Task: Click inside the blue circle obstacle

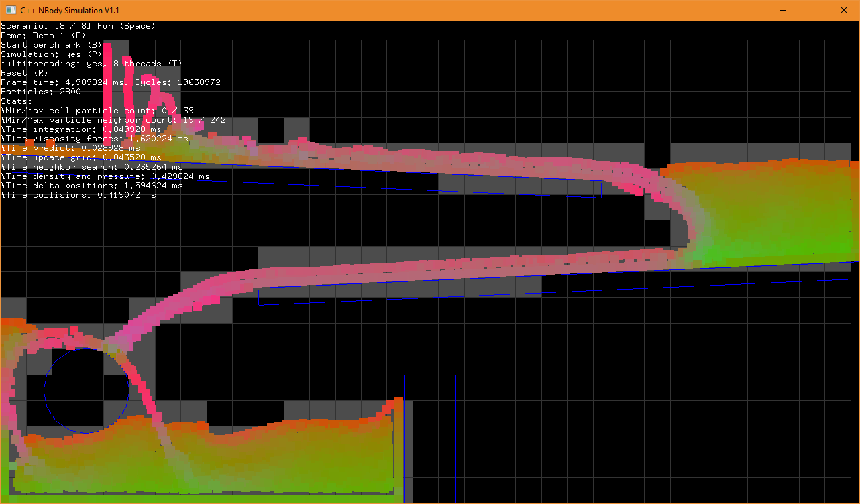Action: tap(87, 391)
